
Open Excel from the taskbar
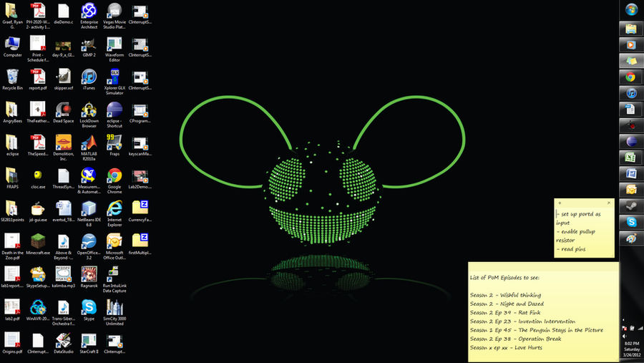(x=631, y=158)
